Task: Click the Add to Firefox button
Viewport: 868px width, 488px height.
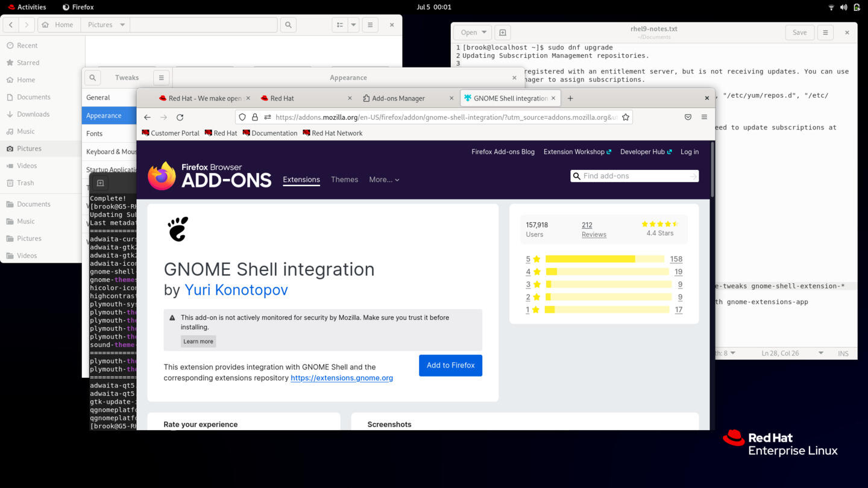Action: coord(450,365)
